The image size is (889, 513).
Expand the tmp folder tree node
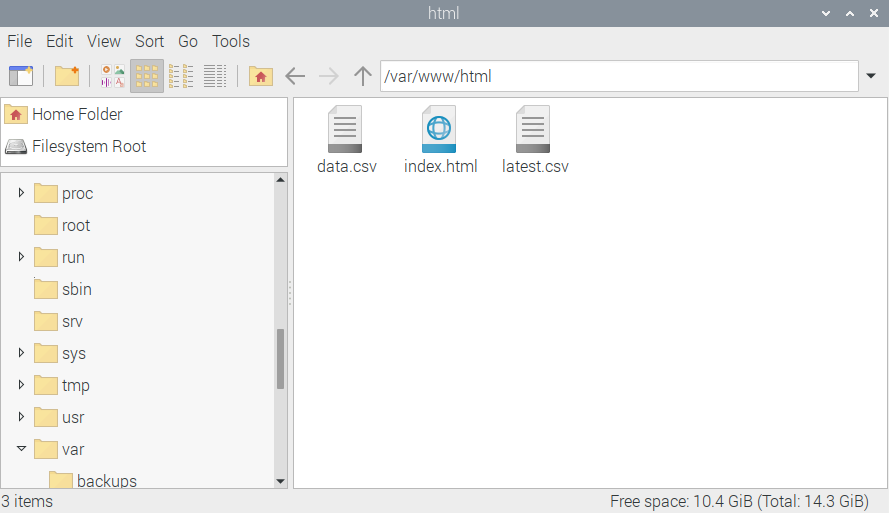(21, 385)
